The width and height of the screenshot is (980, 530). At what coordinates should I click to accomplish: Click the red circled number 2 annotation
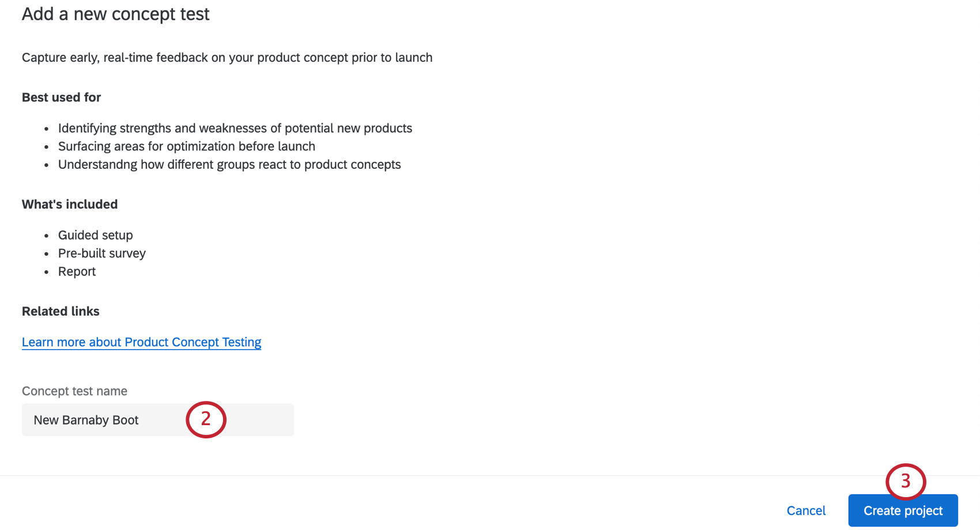pyautogui.click(x=206, y=419)
